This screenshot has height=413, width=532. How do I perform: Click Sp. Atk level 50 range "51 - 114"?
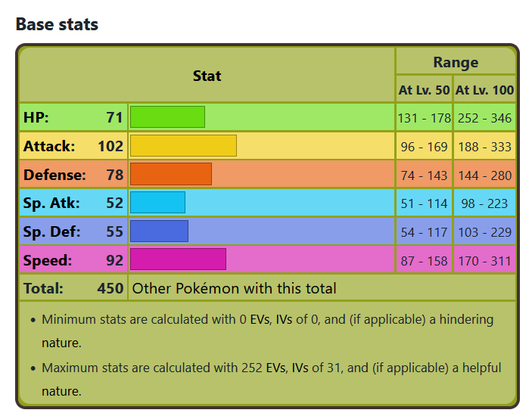(x=424, y=203)
